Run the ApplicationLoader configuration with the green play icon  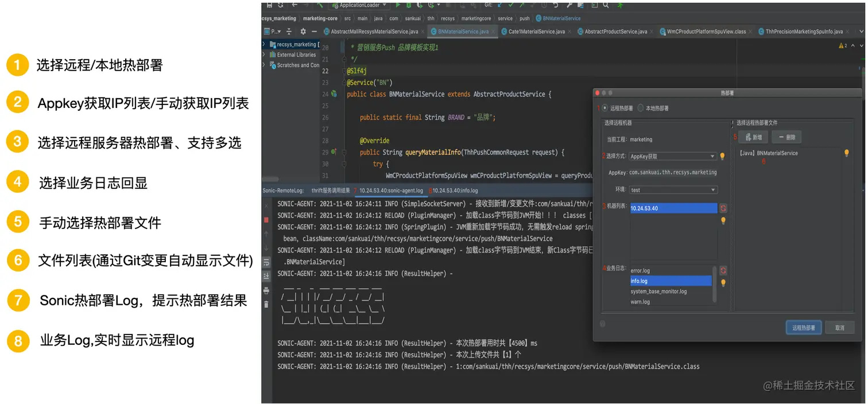397,5
